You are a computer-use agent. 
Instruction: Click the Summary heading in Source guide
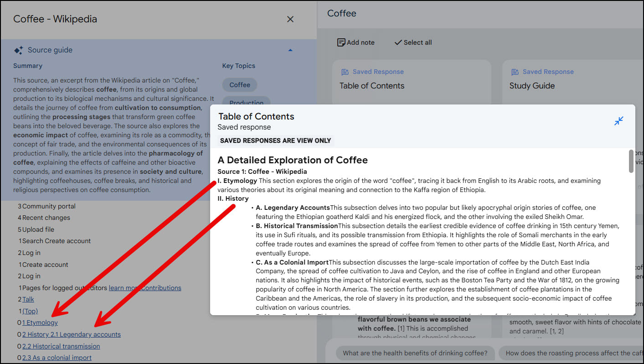[x=28, y=66]
